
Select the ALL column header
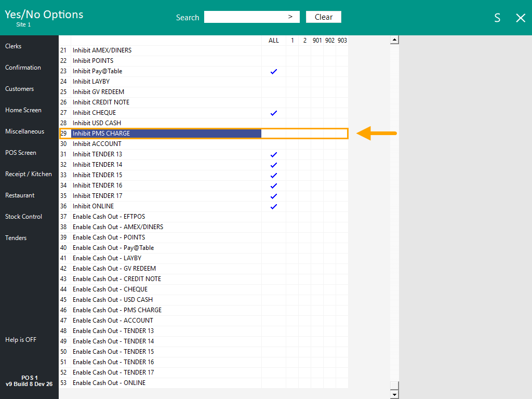(x=273, y=41)
